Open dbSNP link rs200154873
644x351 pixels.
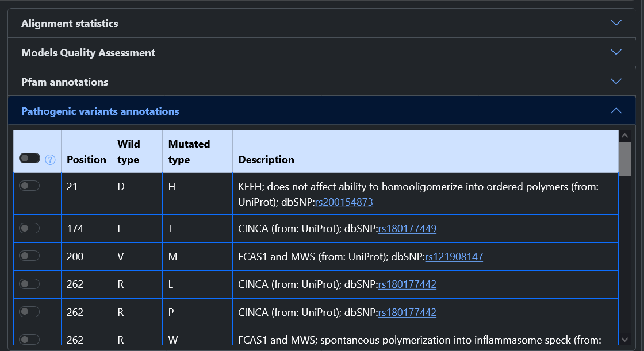344,202
